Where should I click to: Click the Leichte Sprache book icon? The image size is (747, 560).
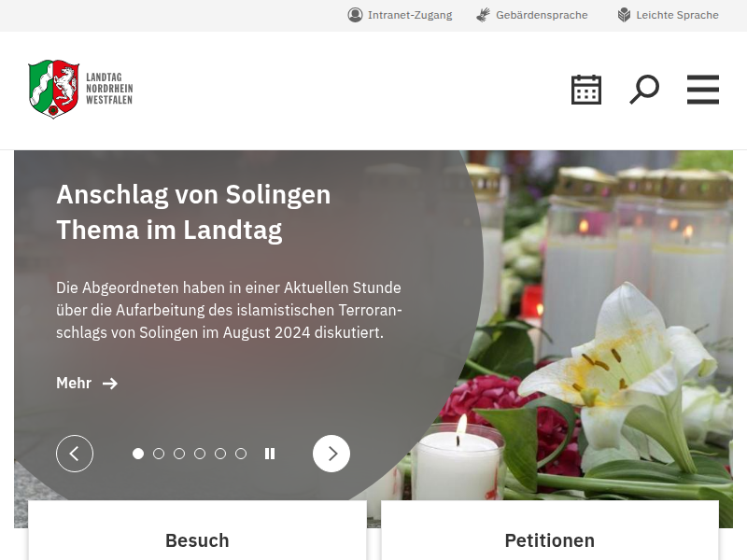coord(624,15)
